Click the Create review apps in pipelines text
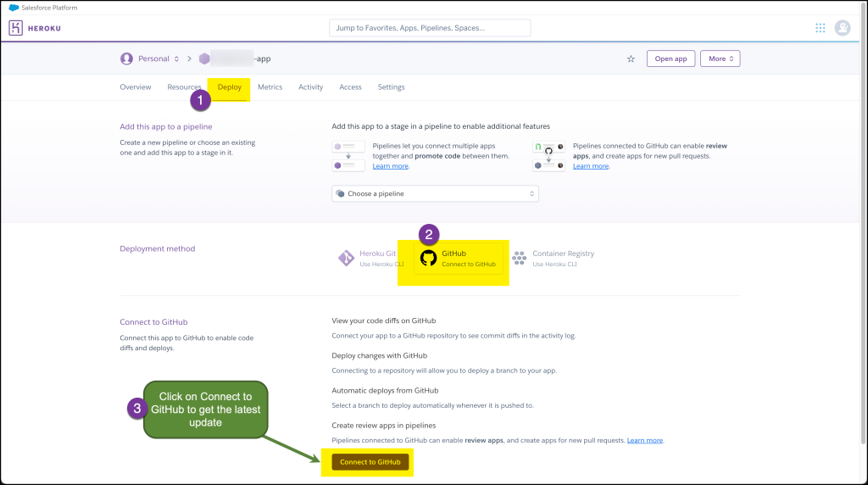This screenshot has width=868, height=485. tap(384, 425)
